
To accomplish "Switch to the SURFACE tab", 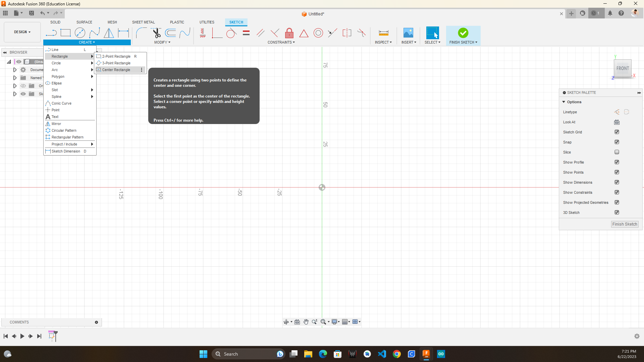I will point(84,22).
